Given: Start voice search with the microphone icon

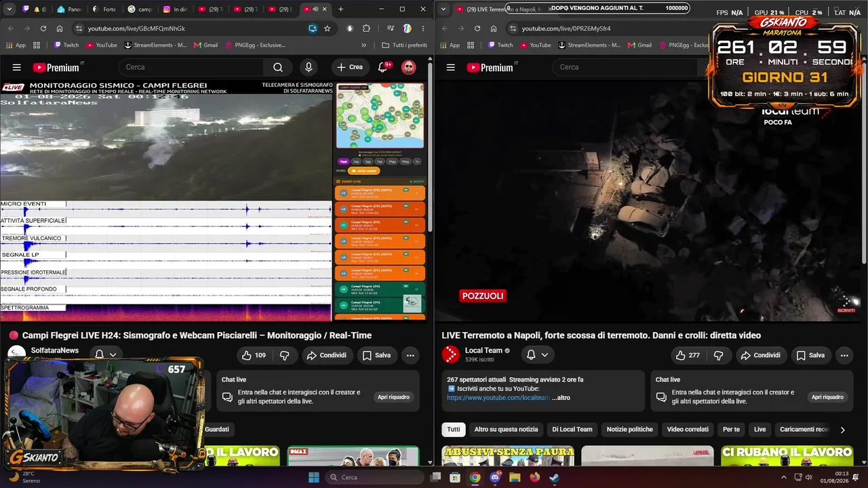Looking at the screenshot, I should (309, 67).
